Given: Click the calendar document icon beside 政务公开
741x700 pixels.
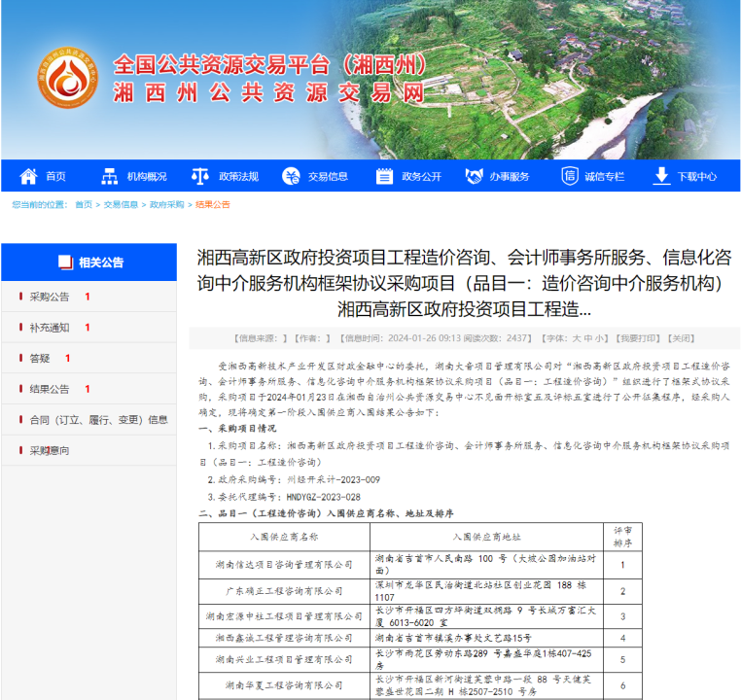Looking at the screenshot, I should 384,176.
